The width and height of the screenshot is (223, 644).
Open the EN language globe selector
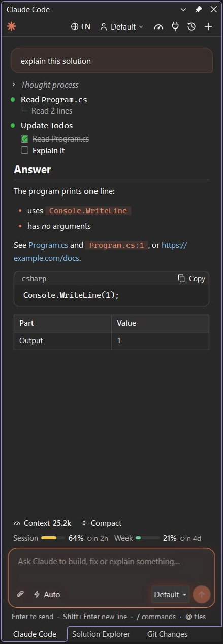click(x=80, y=26)
